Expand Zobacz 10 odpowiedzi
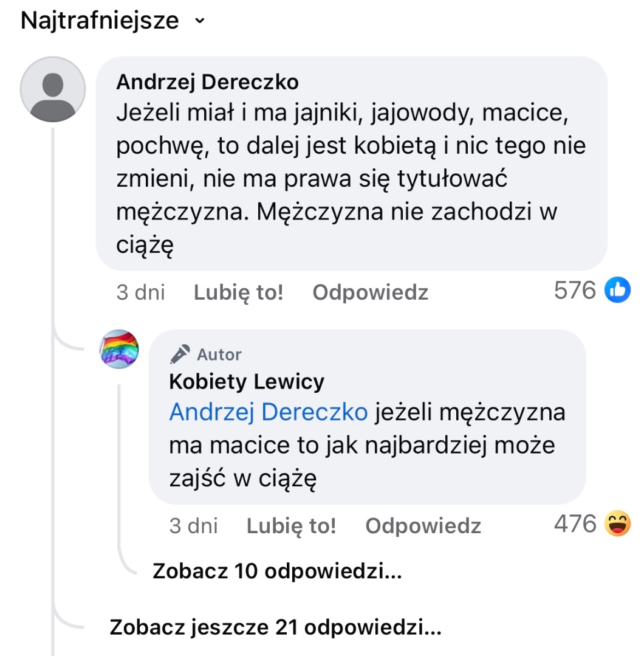The height and width of the screenshot is (656, 644). [277, 571]
